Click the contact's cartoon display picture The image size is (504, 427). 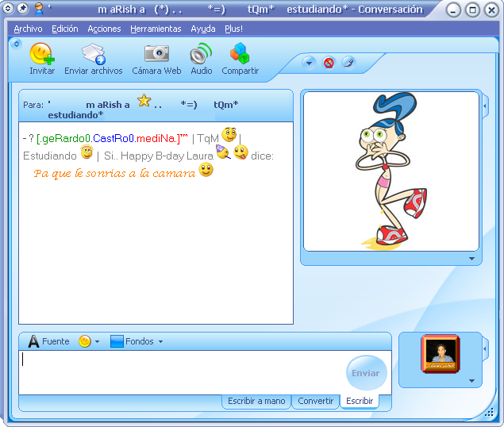pos(391,171)
